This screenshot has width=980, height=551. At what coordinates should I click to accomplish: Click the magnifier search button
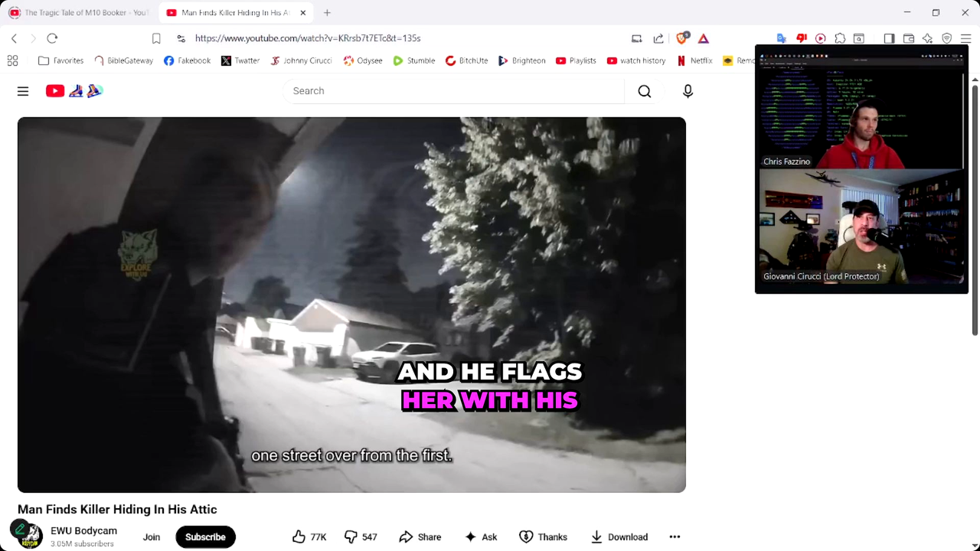[644, 91]
